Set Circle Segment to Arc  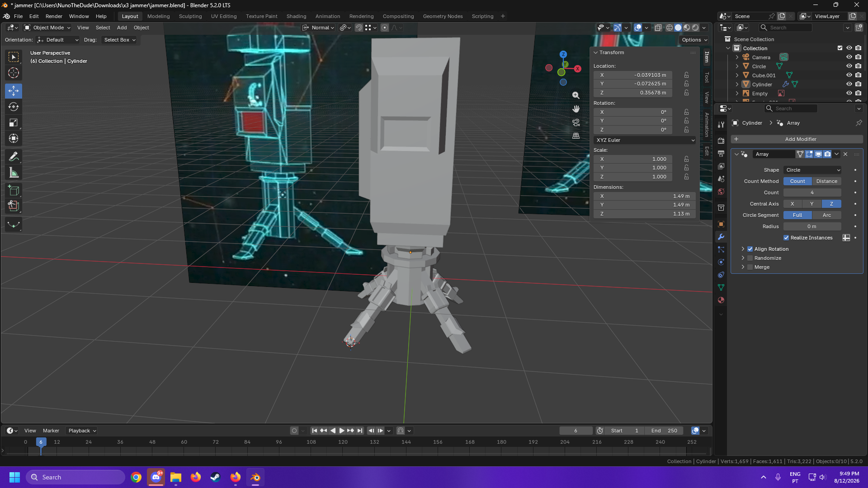coord(827,215)
